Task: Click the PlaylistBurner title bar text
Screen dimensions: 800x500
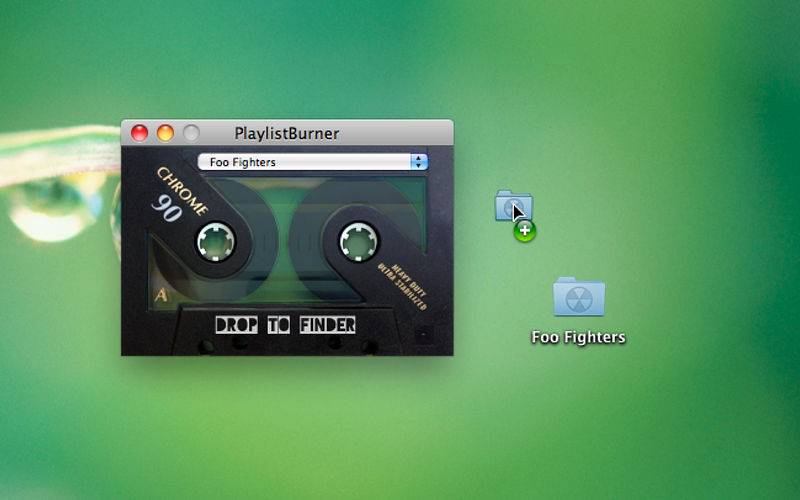Action: pos(287,134)
